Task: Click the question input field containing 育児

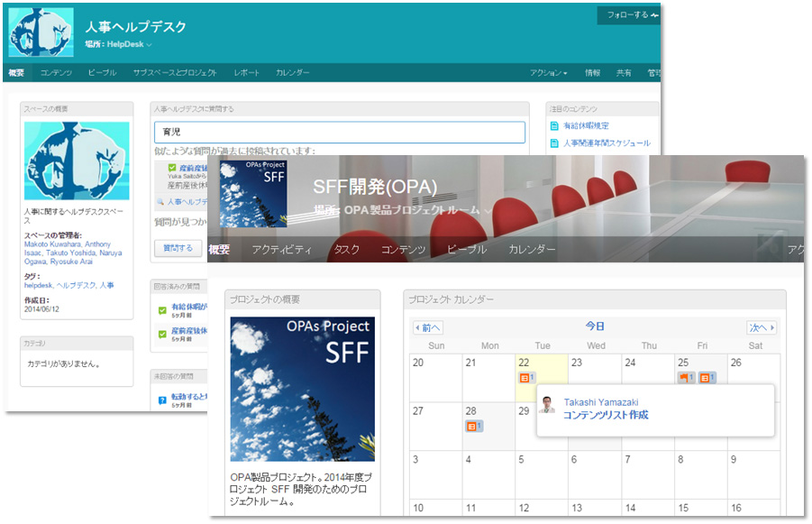Action: click(x=339, y=133)
